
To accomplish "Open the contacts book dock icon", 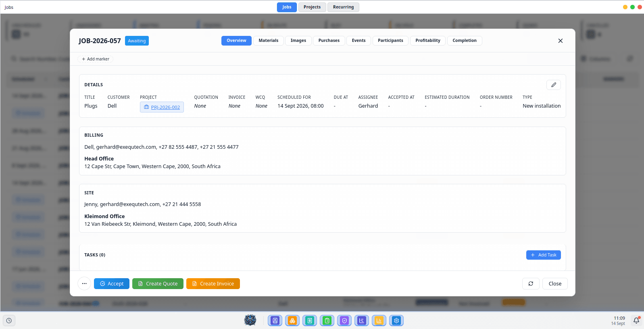I will click(275, 321).
